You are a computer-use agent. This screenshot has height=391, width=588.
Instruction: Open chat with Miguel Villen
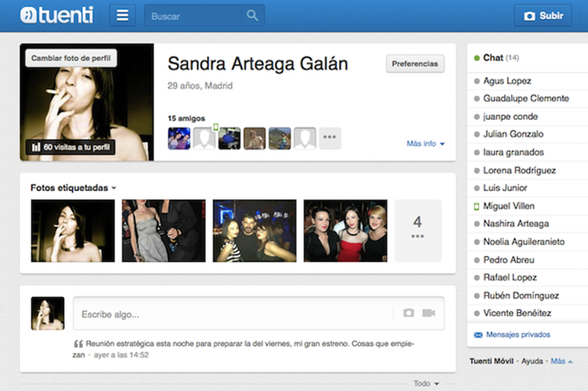pos(509,206)
